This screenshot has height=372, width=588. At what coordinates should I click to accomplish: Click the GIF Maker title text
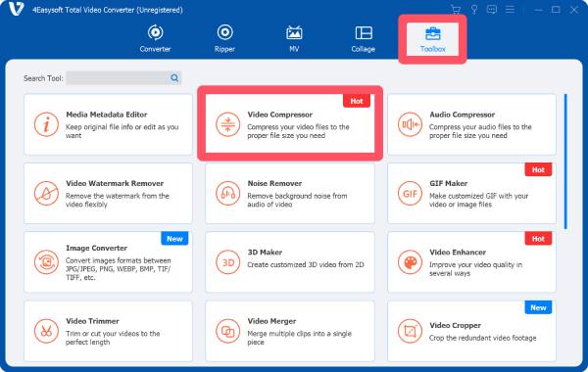pyautogui.click(x=449, y=184)
